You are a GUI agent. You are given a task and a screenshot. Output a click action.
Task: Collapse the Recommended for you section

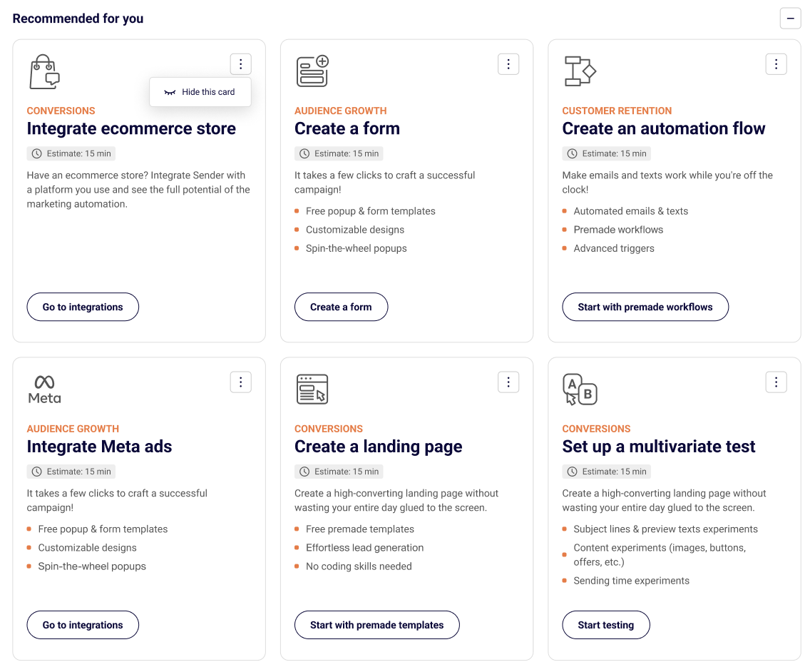(790, 18)
